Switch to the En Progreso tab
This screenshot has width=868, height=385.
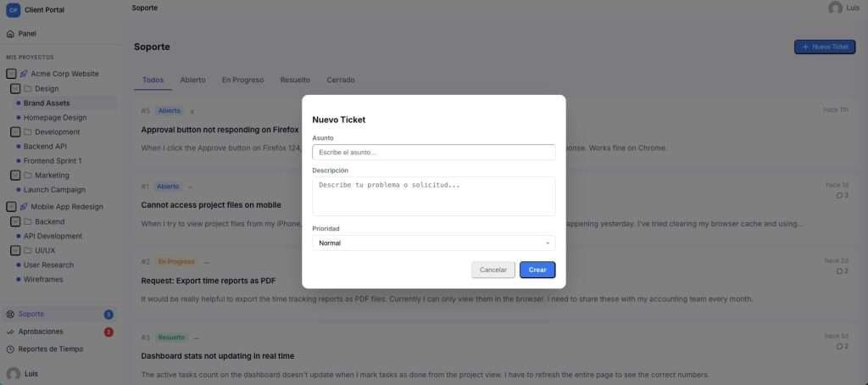click(x=242, y=80)
